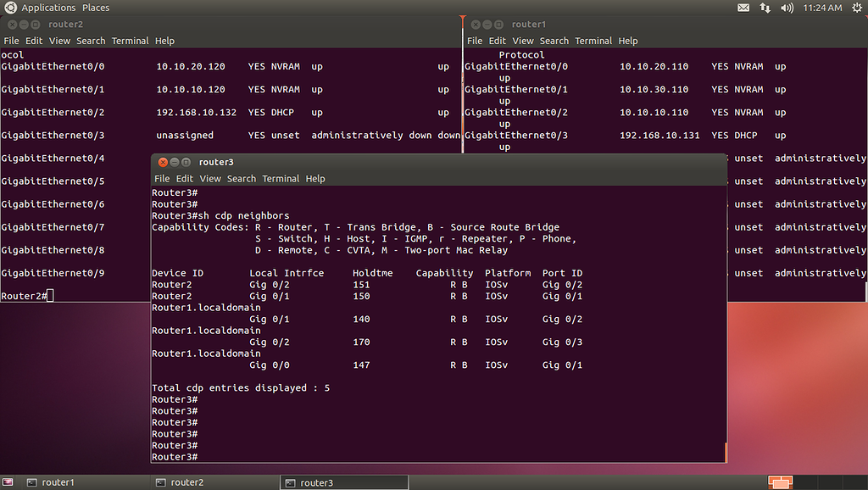Open the network connection indicator

pos(765,8)
